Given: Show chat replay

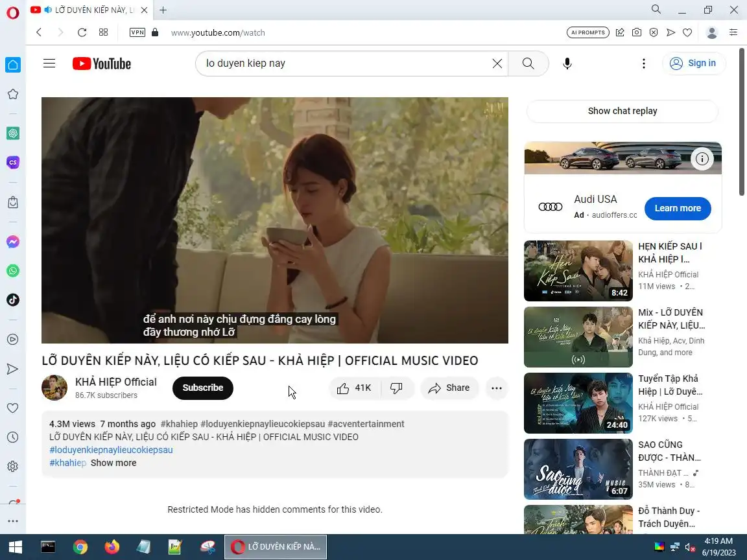Looking at the screenshot, I should [x=622, y=111].
